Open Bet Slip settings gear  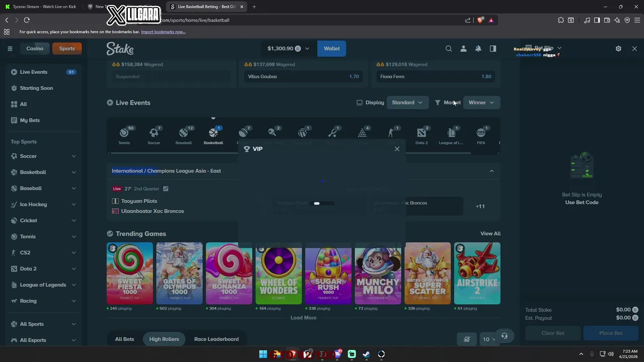(618, 49)
